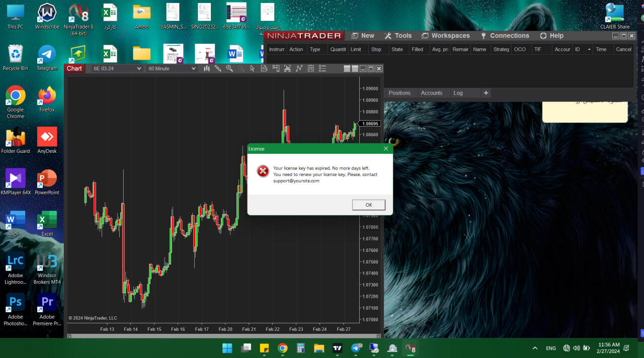Select the cursor pointer tool in chart toolbar
This screenshot has width=644, height=358.
pos(253,68)
